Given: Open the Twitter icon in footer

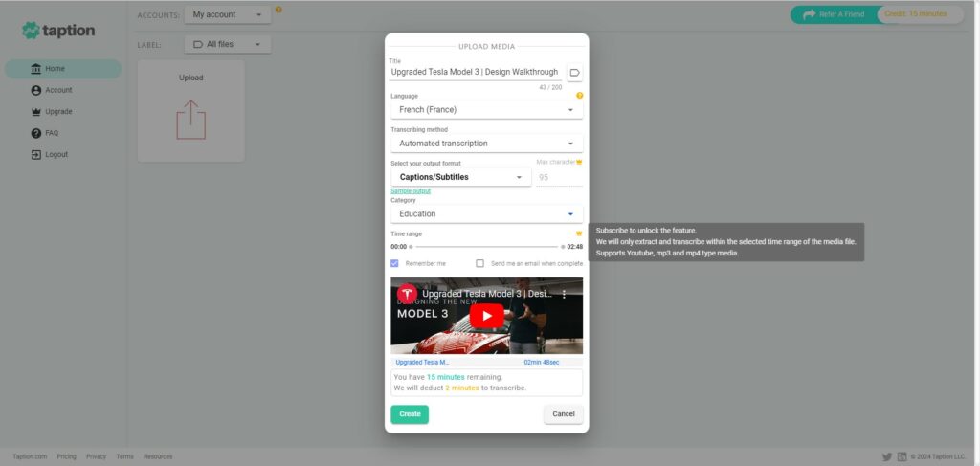Looking at the screenshot, I should coord(887,456).
